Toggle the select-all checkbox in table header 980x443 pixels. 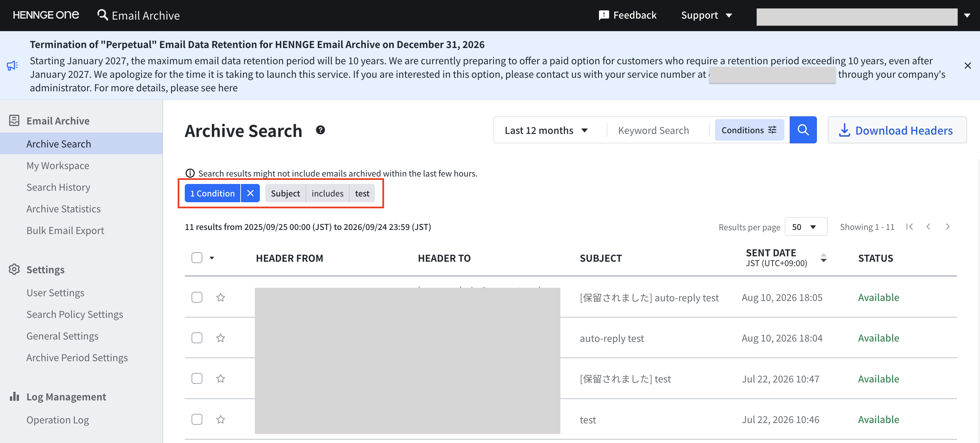(197, 258)
